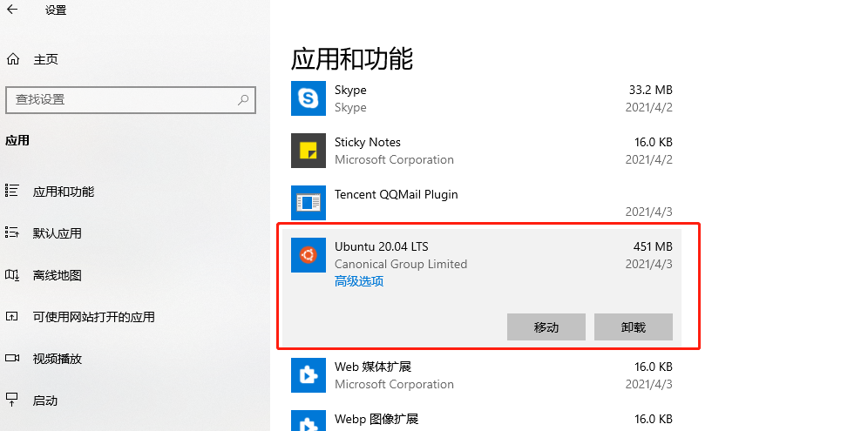
Task: Click the 高级选项 link for Ubuntu
Action: [359, 281]
